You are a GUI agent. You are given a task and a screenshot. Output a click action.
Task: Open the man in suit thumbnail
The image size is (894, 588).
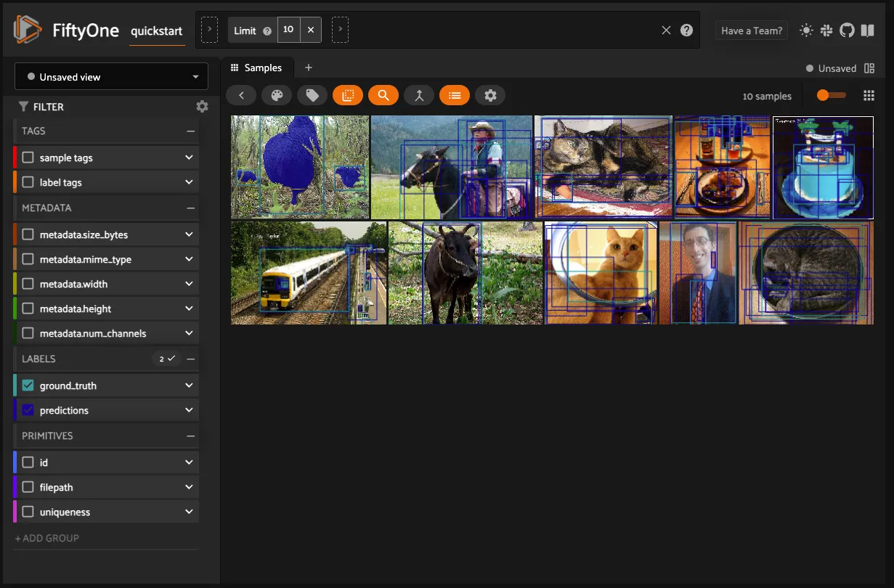point(698,273)
